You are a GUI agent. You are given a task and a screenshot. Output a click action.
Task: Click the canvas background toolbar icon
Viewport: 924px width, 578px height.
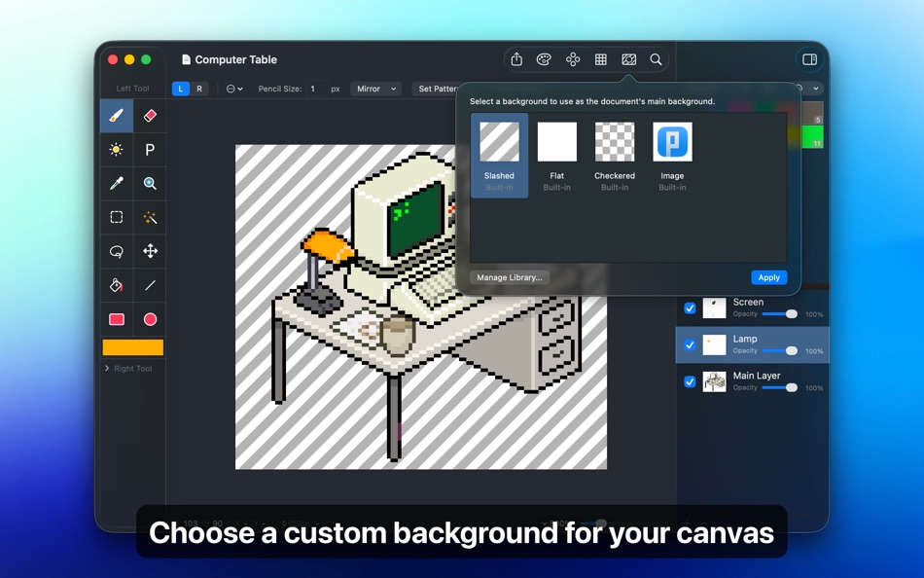pos(628,59)
